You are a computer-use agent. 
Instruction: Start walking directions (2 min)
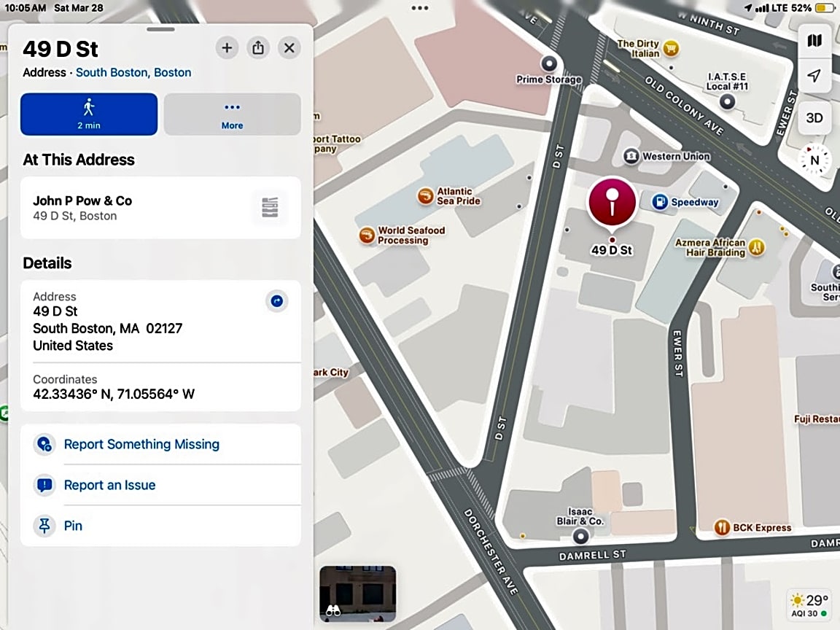coord(89,114)
